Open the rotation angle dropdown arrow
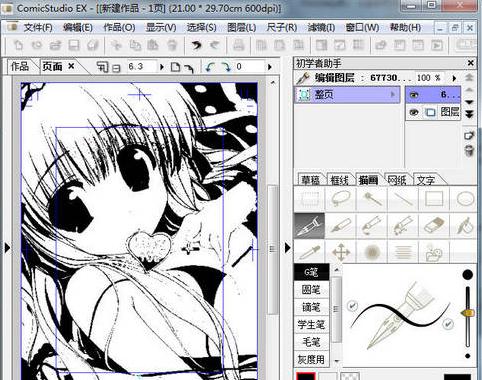The image size is (482, 380). click(x=269, y=67)
